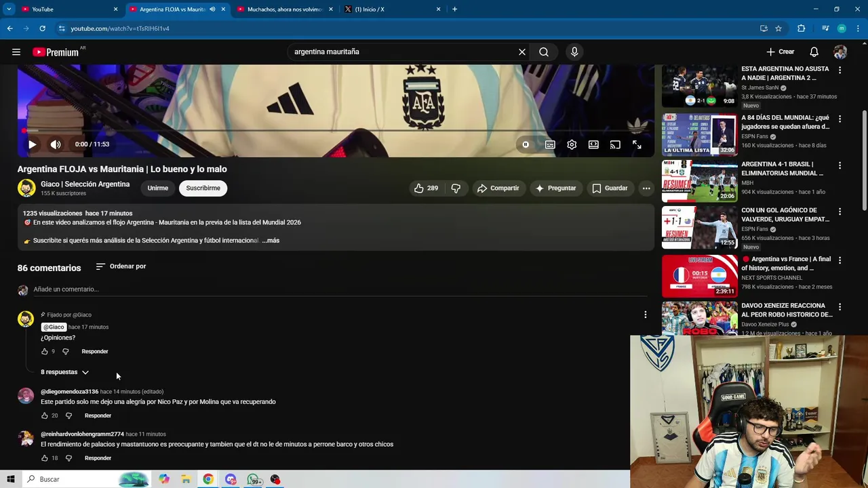868x488 pixels.
Task: Click the Suscribirme button
Action: click(203, 188)
